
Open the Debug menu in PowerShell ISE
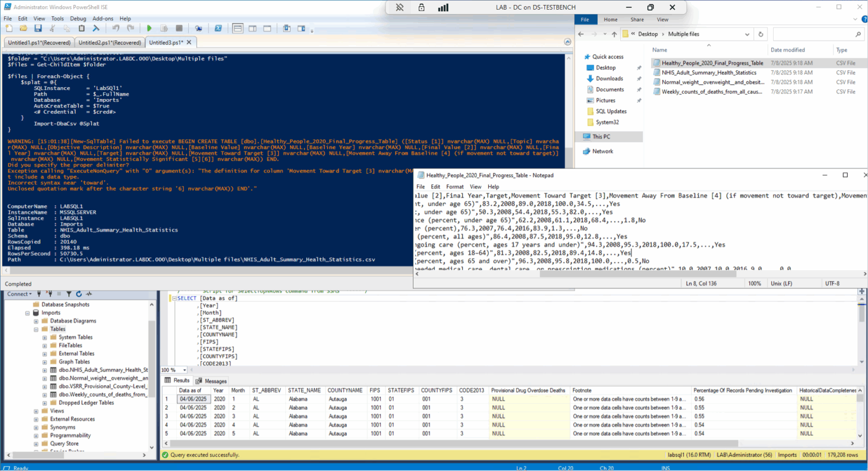[x=78, y=19]
